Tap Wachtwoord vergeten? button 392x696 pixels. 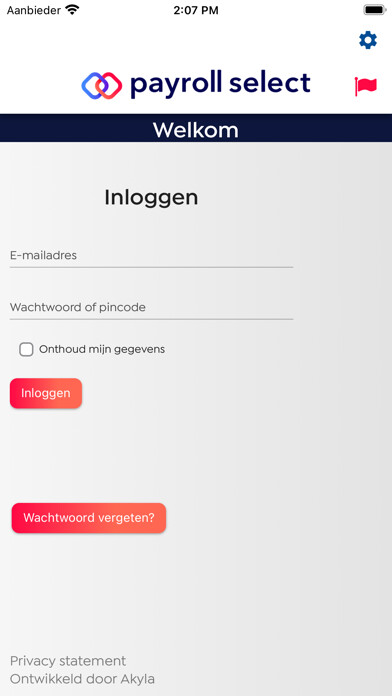pos(89,518)
